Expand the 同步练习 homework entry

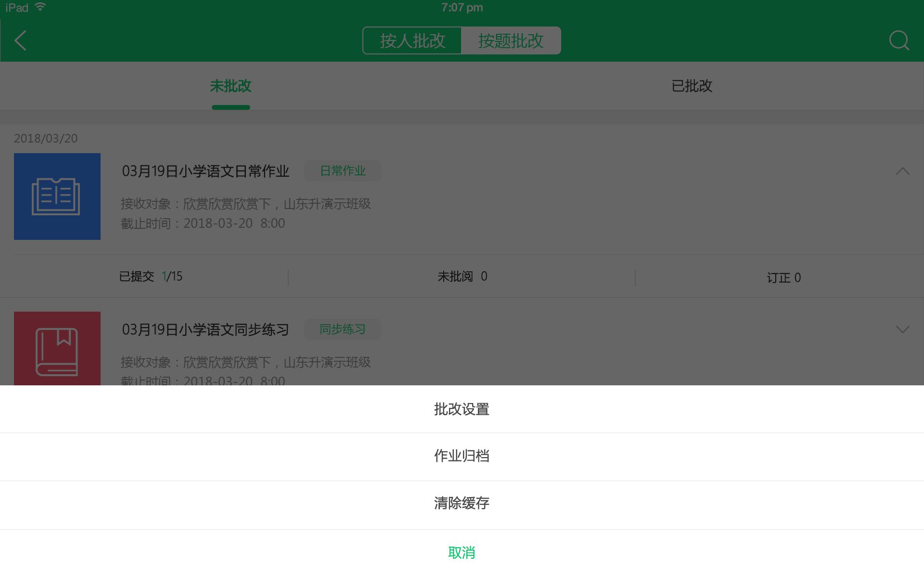point(903,329)
